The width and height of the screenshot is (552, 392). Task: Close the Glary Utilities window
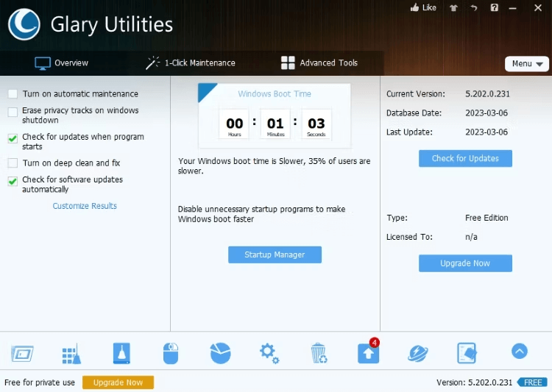point(537,7)
